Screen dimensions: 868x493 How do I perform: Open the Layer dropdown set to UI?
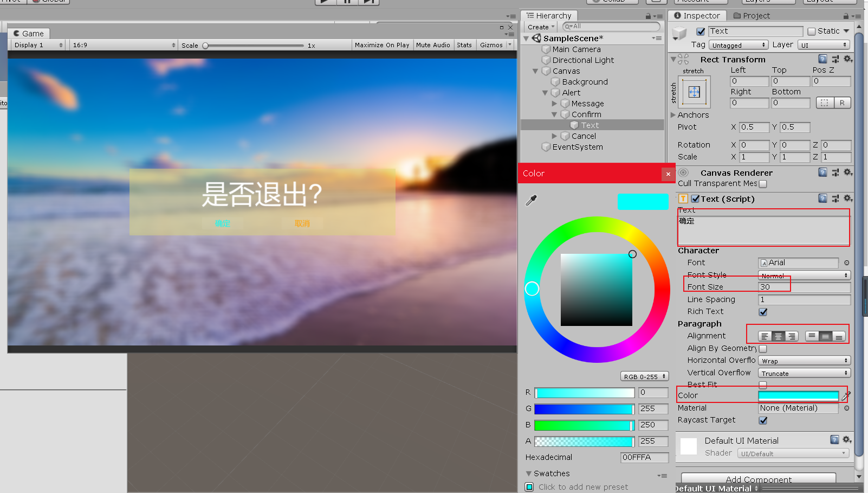[824, 44]
